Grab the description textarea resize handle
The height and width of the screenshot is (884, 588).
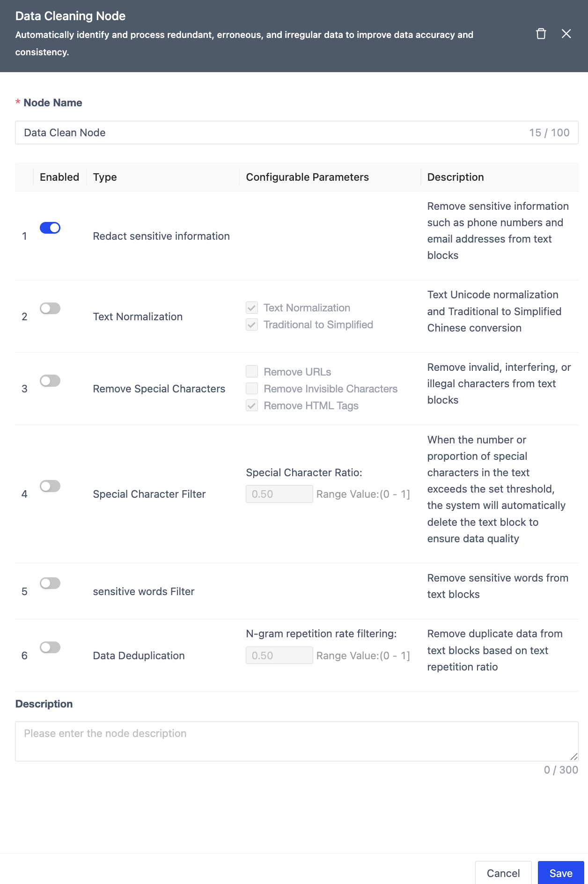pyautogui.click(x=574, y=757)
